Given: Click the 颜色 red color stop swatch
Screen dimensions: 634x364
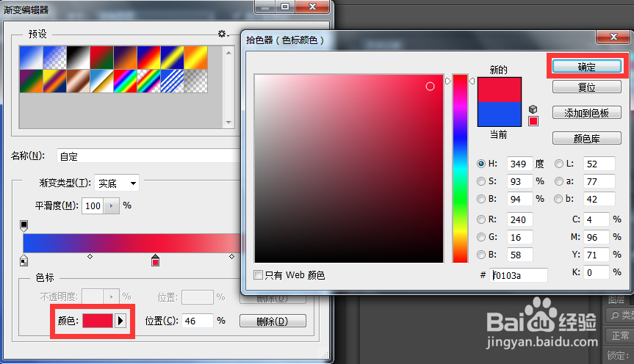Looking at the screenshot, I should click(x=98, y=321).
